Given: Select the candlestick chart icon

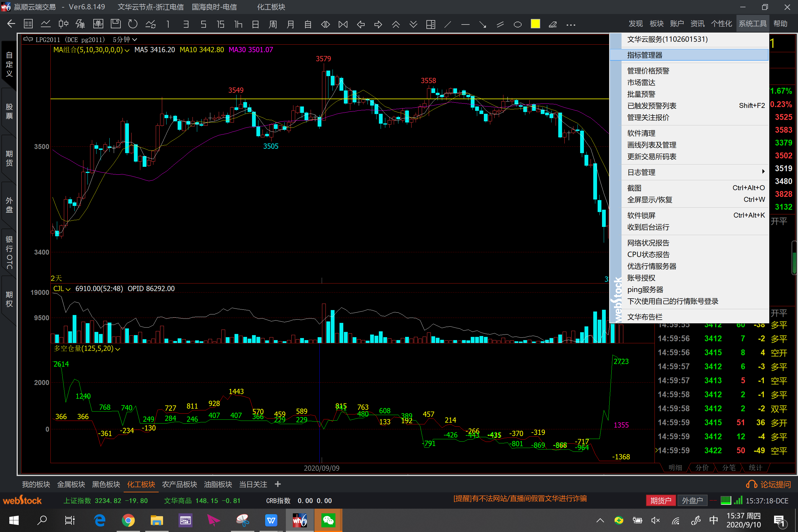Looking at the screenshot, I should point(63,24).
